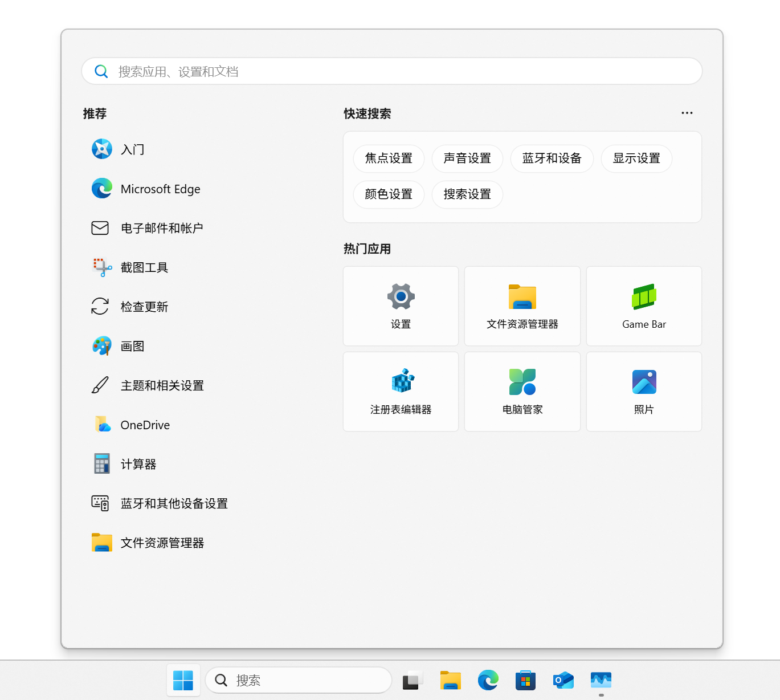Open the 照片 (Photos) tile

coord(644,392)
